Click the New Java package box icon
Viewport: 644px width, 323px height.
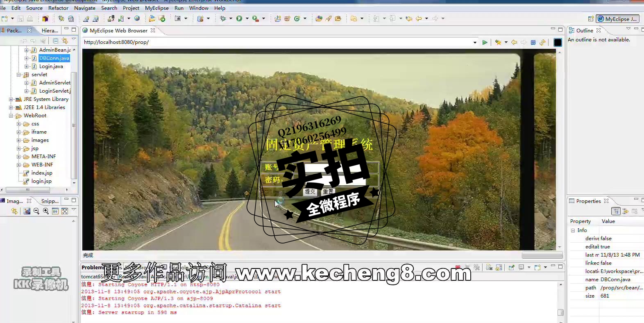pos(45,18)
